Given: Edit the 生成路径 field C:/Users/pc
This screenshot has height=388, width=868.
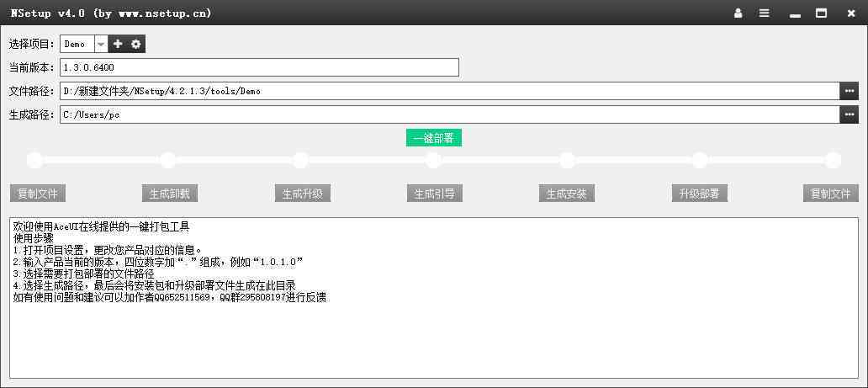Looking at the screenshot, I should click(449, 114).
